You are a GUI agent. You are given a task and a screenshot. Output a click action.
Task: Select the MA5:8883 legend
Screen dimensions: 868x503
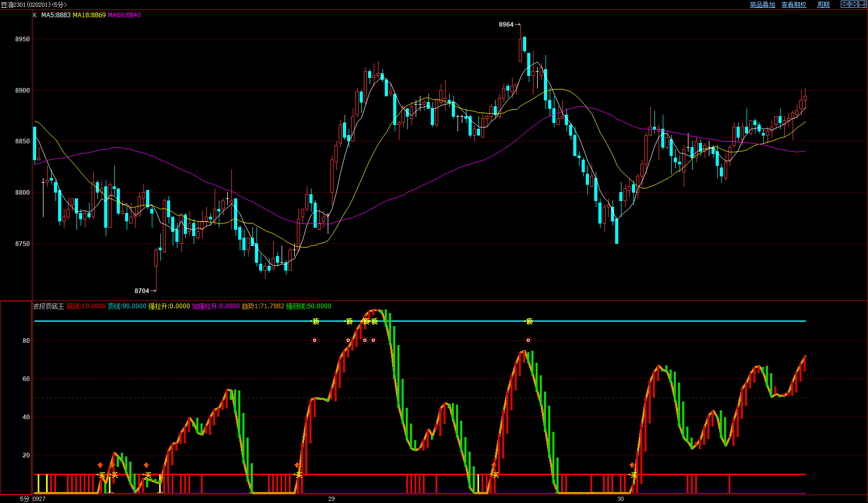click(55, 15)
